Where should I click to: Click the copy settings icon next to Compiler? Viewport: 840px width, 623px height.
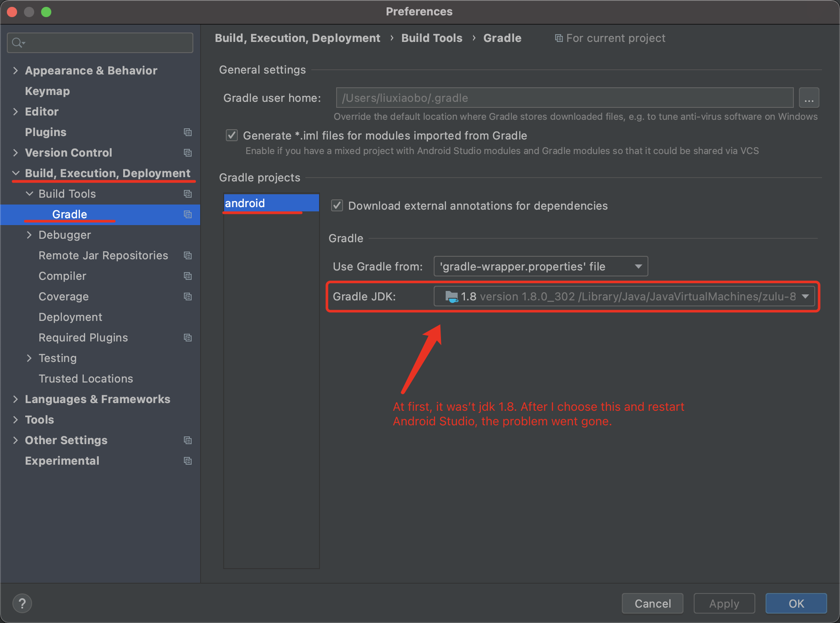(188, 276)
